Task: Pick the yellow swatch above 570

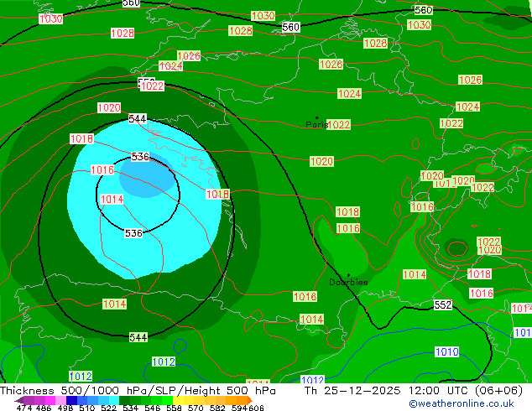Action: (199, 400)
